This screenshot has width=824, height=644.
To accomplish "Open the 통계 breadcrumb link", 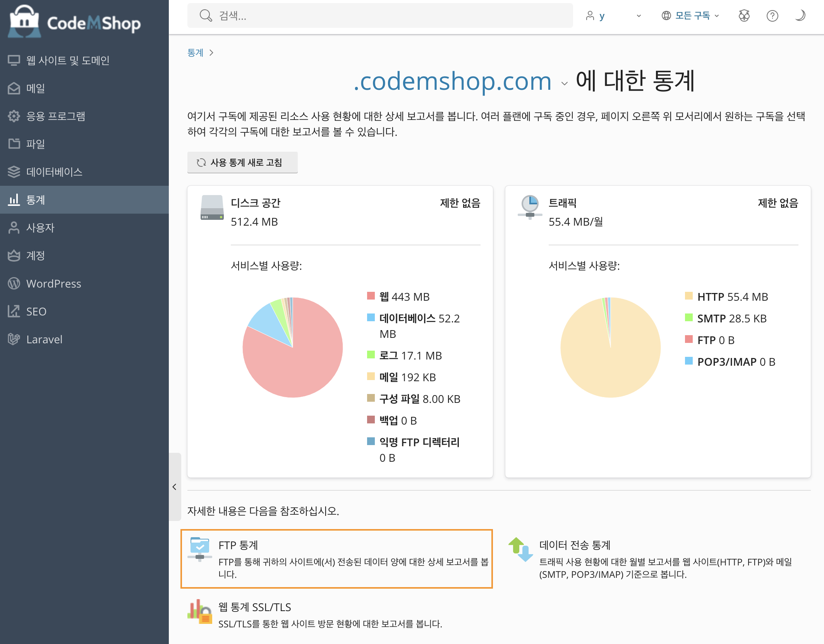I will coord(195,53).
